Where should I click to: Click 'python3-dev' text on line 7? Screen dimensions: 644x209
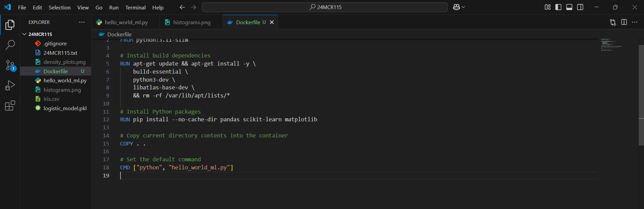(x=151, y=80)
